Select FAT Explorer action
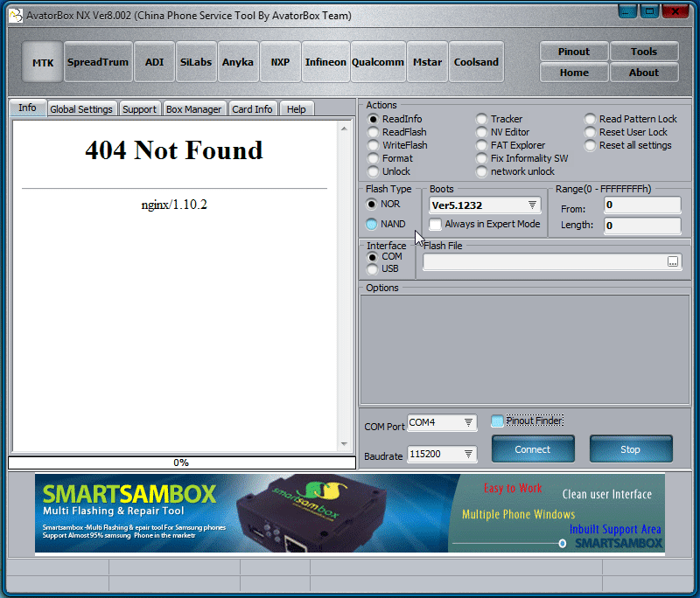 click(481, 145)
